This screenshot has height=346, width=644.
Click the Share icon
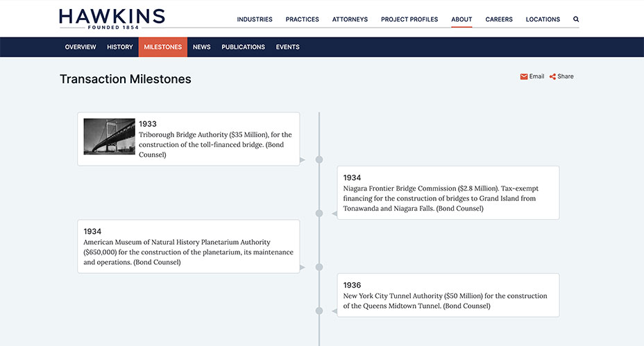[552, 77]
